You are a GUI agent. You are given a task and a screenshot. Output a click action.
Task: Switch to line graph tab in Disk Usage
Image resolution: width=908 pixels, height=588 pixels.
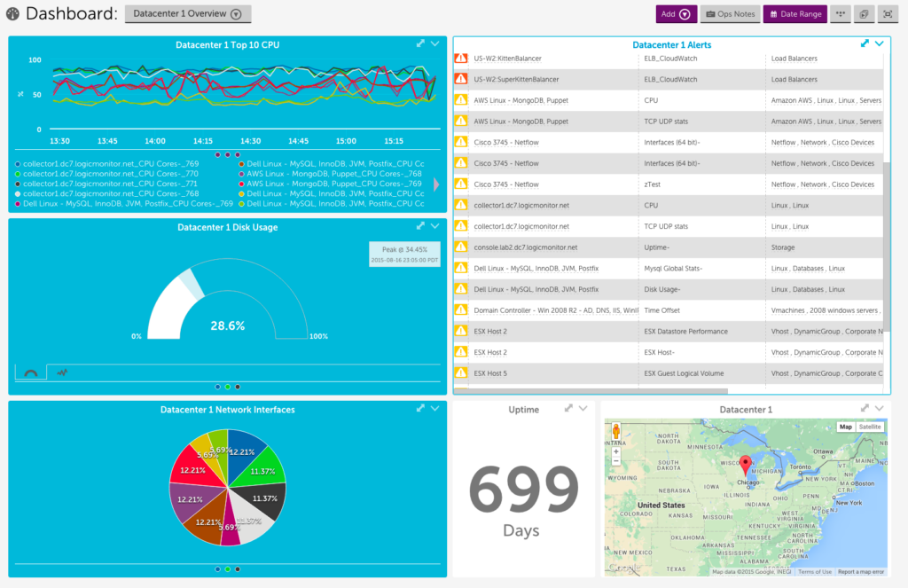(x=61, y=372)
